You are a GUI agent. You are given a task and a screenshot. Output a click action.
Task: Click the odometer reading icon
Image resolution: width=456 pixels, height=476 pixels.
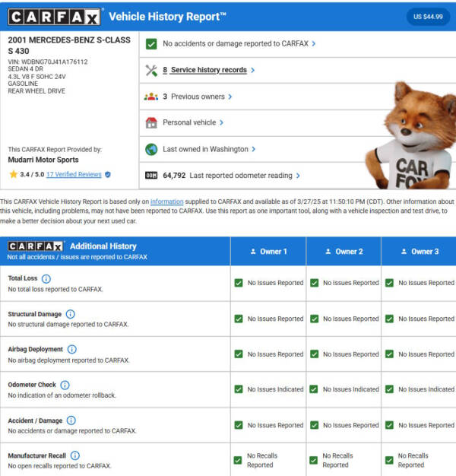(x=151, y=176)
